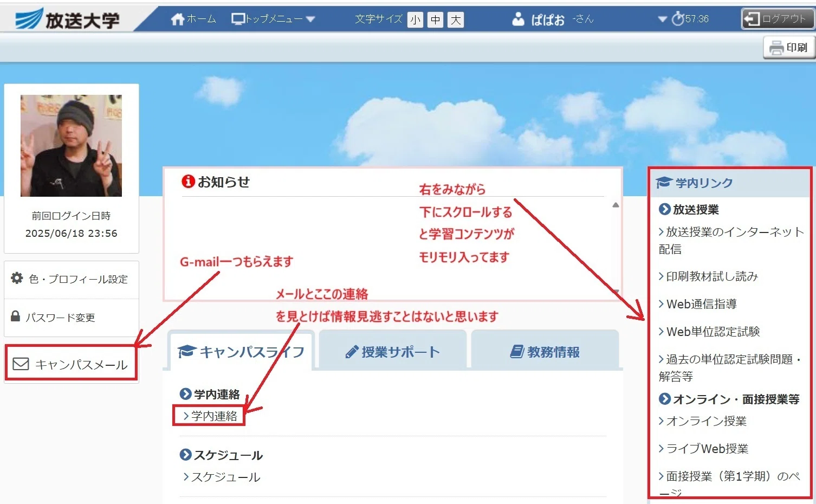The image size is (816, 504).
Task: Open ライブWeb授業 link
Action: click(x=703, y=449)
